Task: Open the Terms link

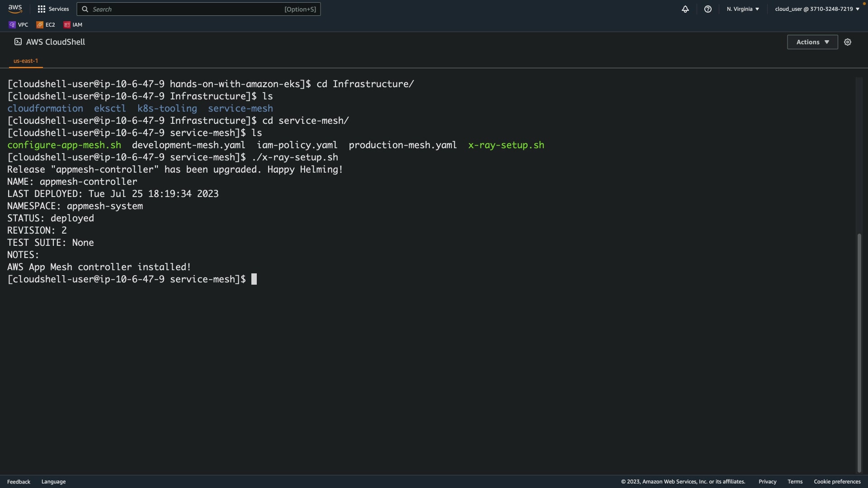Action: point(795,482)
